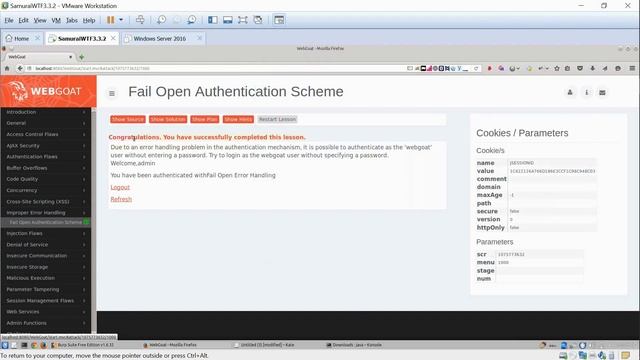Viewport: 640px width, 360px height.
Task: Open the snapshot manager icon
Action: (191, 20)
